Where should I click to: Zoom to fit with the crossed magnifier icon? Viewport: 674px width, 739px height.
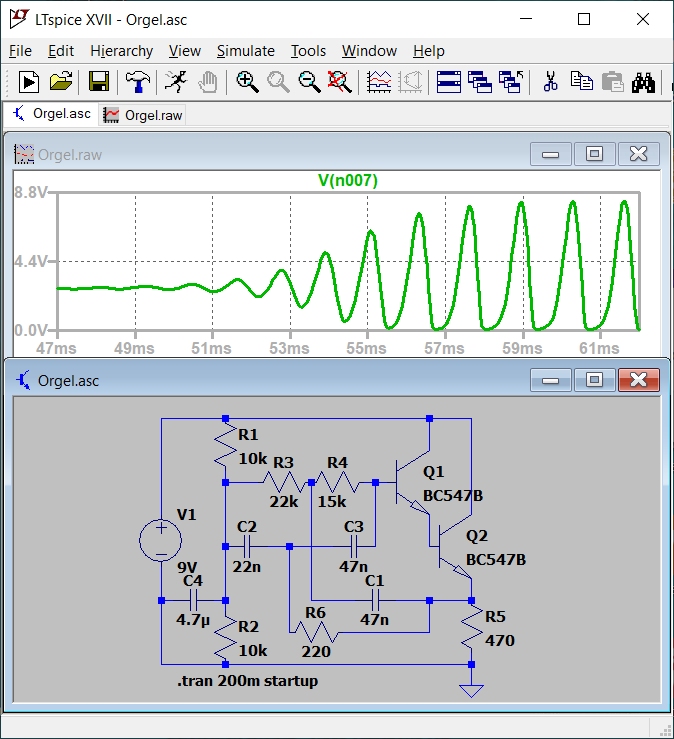pos(340,82)
